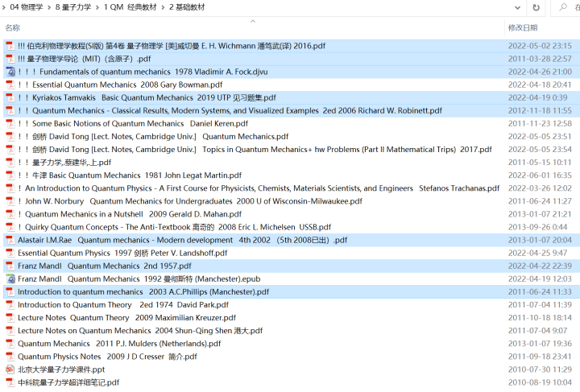Viewport: 580px width, 392px height.
Task: Click date 2011-10-18 18:14 of Kreuzer notes
Action: (540, 317)
